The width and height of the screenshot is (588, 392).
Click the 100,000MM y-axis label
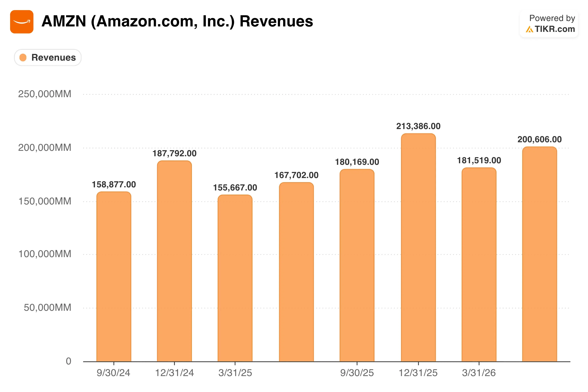45,254
